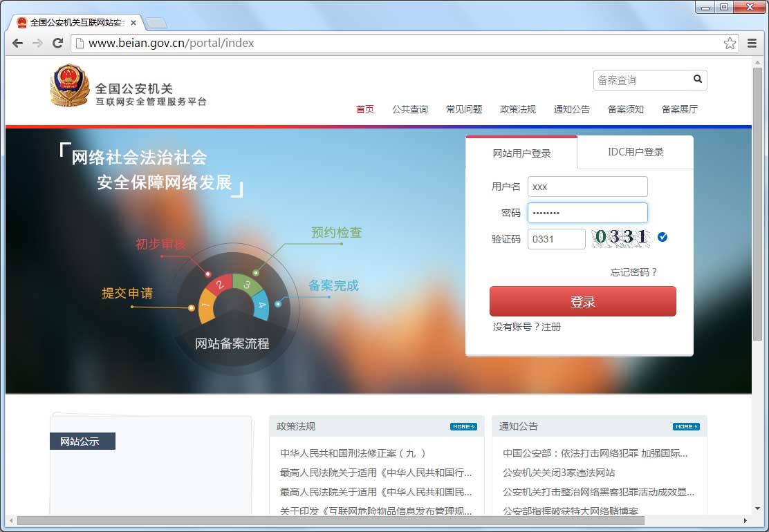Click the blue checkmark beside the captcha
This screenshot has width=769, height=532.
tap(662, 237)
